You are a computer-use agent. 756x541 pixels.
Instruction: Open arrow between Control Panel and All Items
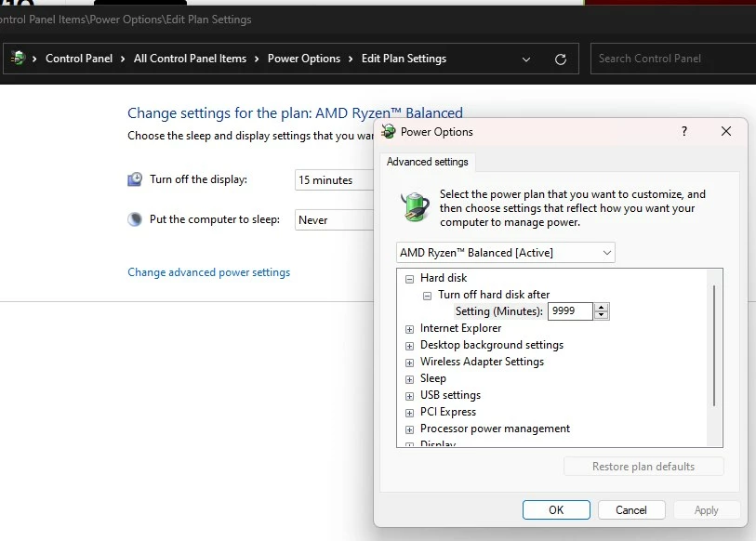pos(123,59)
